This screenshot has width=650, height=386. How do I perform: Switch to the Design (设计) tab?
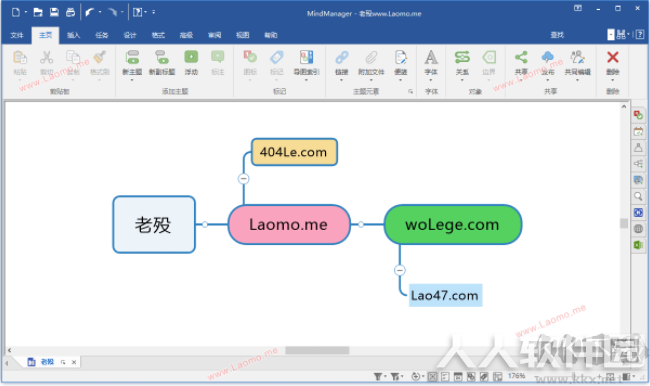130,35
